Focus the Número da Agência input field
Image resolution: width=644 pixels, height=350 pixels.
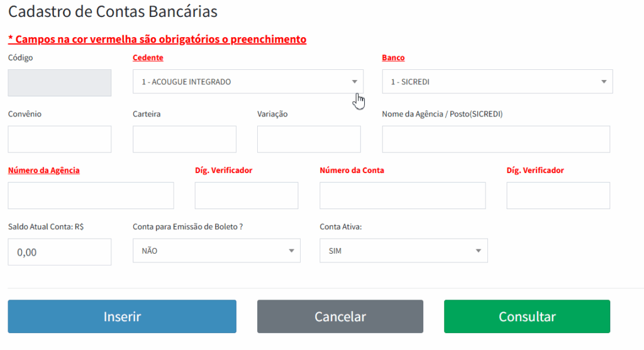click(91, 196)
